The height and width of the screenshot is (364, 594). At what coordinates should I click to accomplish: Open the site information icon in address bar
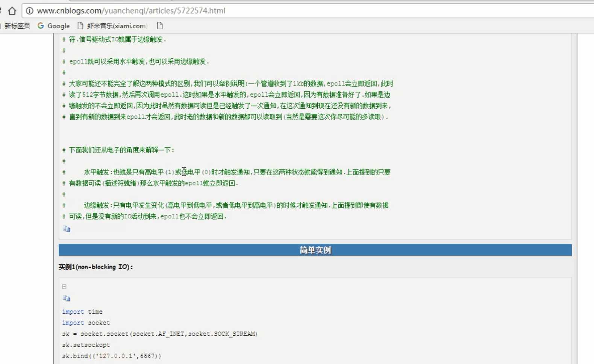click(29, 11)
